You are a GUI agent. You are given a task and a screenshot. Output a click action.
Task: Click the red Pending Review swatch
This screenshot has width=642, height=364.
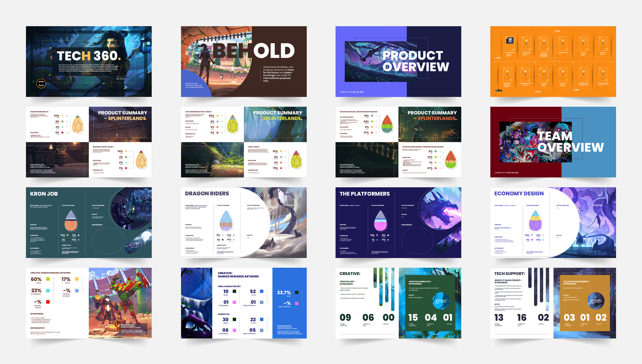pos(48,302)
